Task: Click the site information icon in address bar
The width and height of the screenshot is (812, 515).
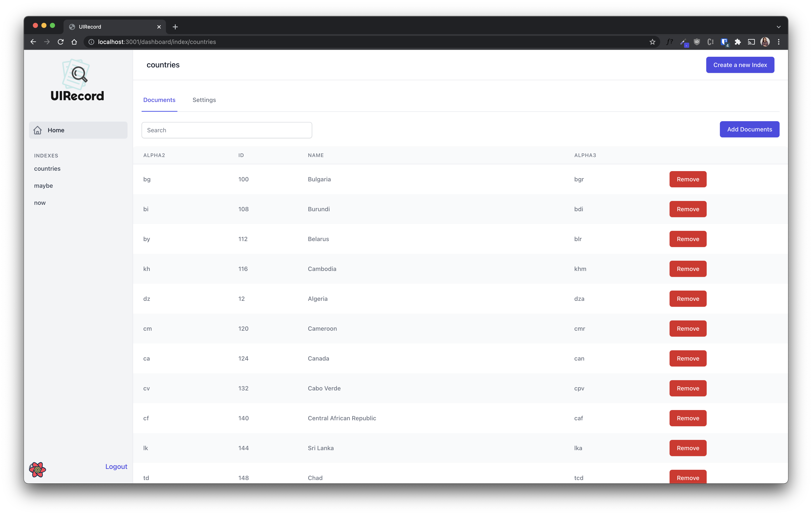Action: (91, 42)
